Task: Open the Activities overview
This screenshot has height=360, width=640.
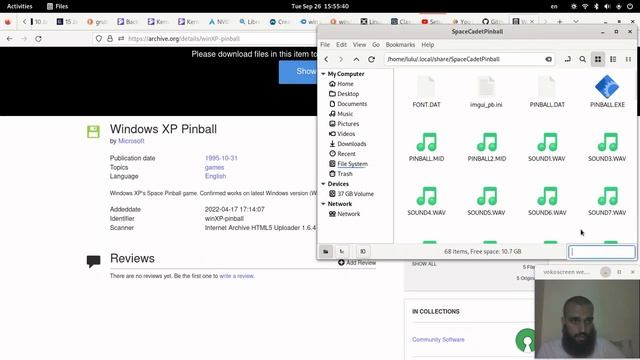Action: 19,6
